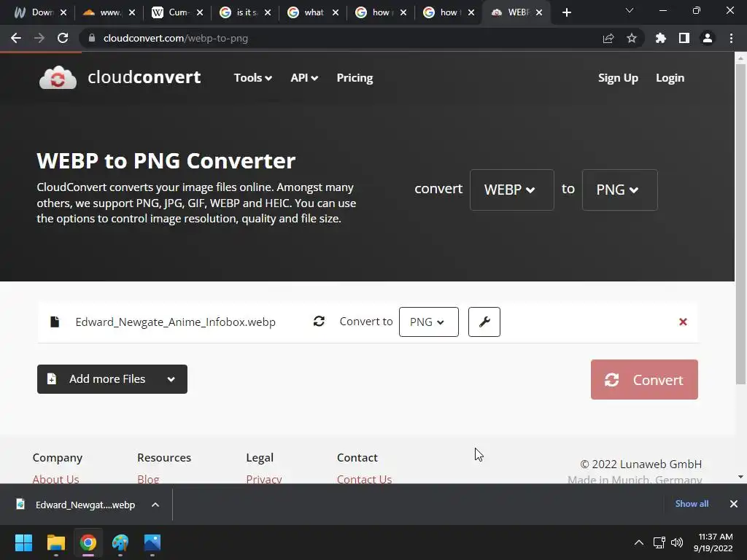
Task: Open the volume speaker icon in tray
Action: pos(677,542)
